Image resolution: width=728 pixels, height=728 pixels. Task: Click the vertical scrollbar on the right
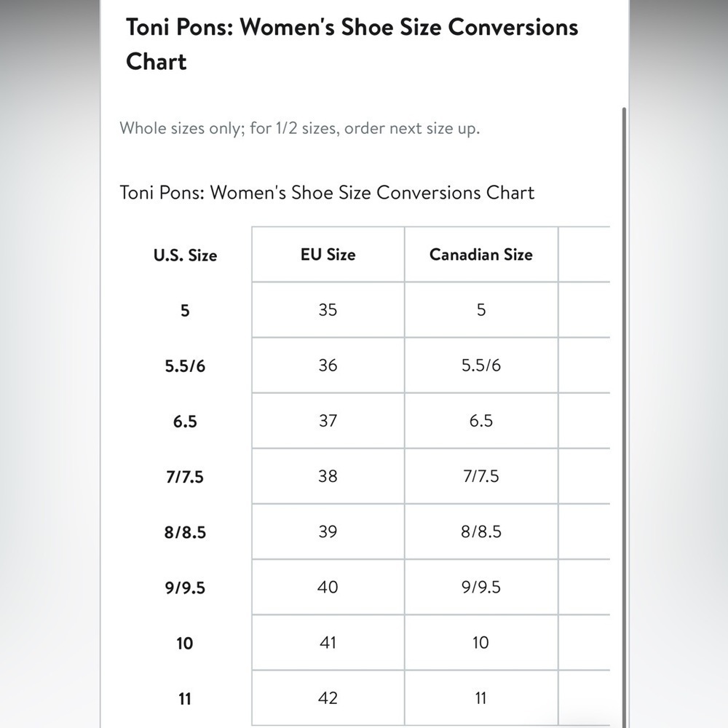pos(624,417)
